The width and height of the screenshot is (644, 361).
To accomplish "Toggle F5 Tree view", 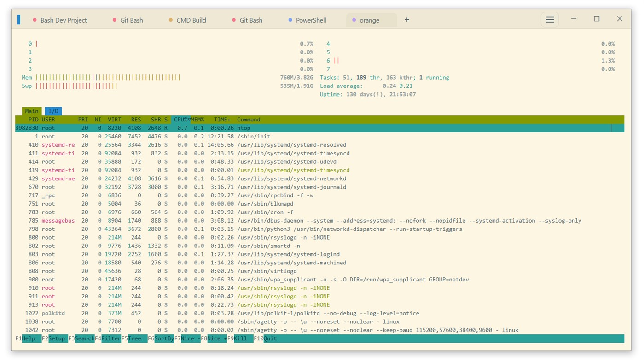I will coord(134,338).
